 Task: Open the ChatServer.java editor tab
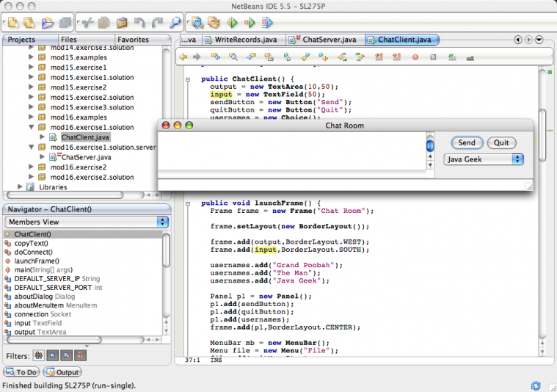click(x=325, y=40)
